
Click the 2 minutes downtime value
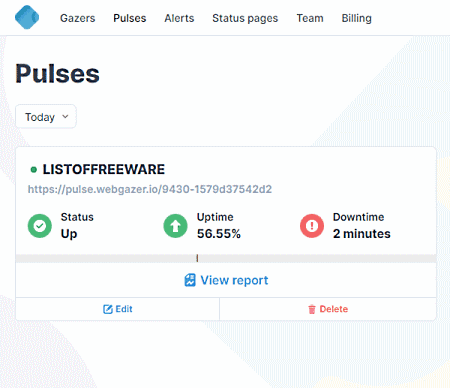point(361,234)
